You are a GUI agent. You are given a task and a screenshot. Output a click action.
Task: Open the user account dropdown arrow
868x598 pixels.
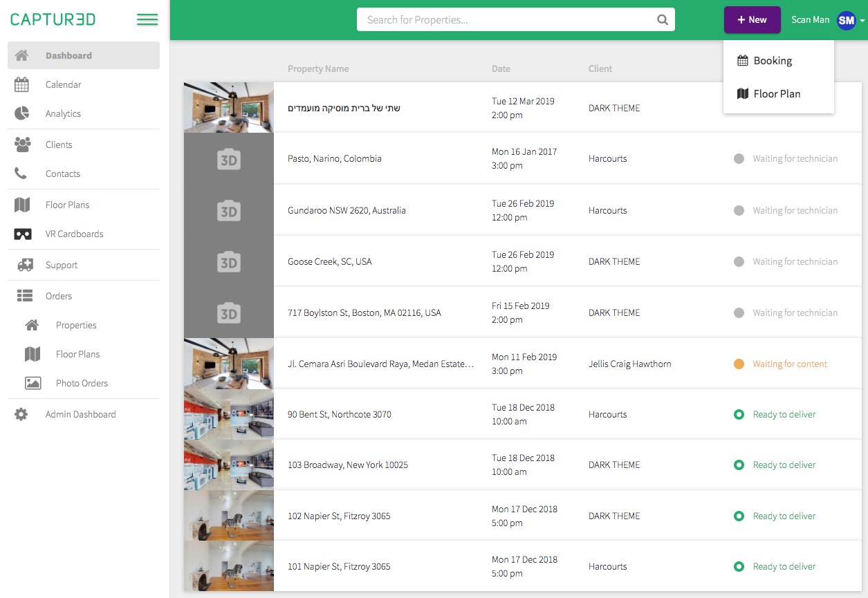862,21
